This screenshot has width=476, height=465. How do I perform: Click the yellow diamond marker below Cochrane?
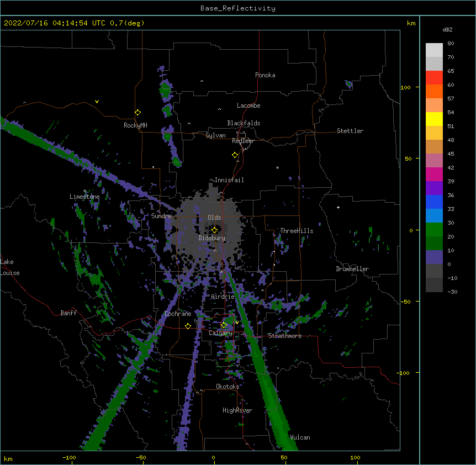[x=188, y=326]
